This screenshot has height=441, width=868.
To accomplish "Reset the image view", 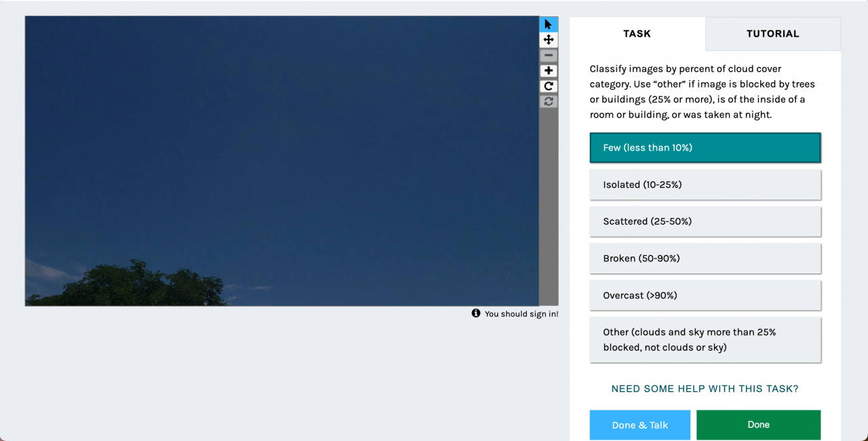I will 549,101.
